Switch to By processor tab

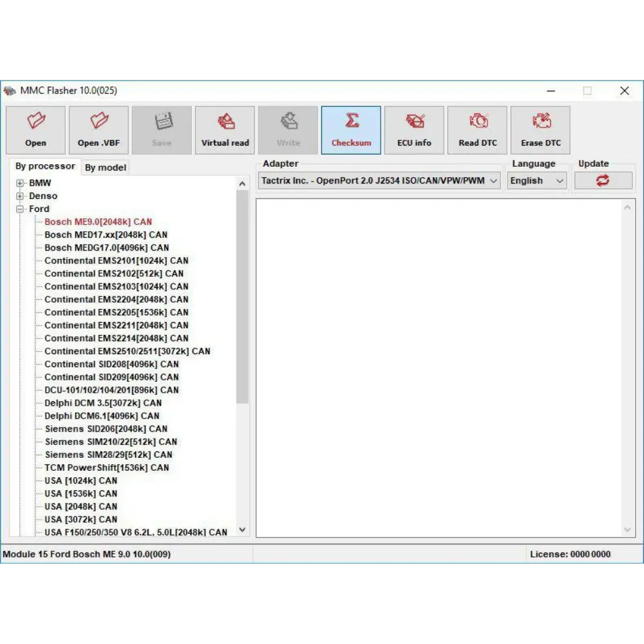pyautogui.click(x=45, y=166)
